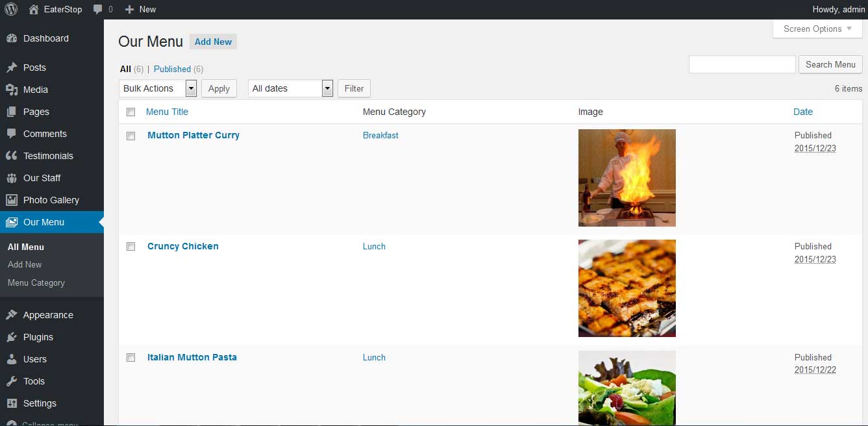Viewport: 868px width, 426px height.
Task: Click the New label in admin bar
Action: [148, 9]
